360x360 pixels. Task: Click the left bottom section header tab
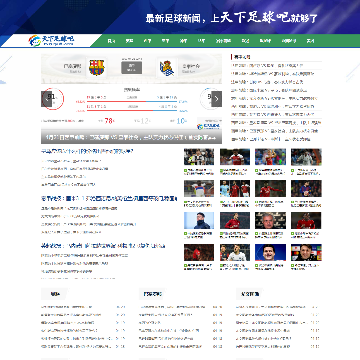click(55, 294)
